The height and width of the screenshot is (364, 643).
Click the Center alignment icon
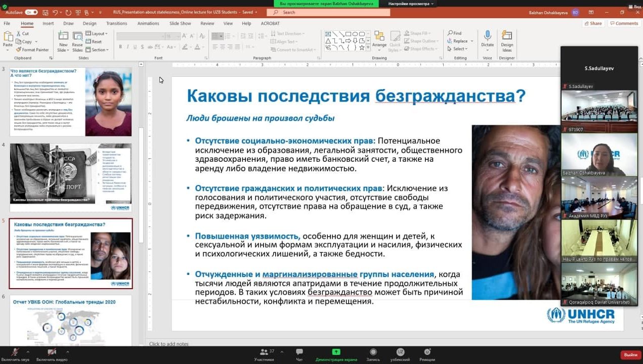tap(222, 47)
